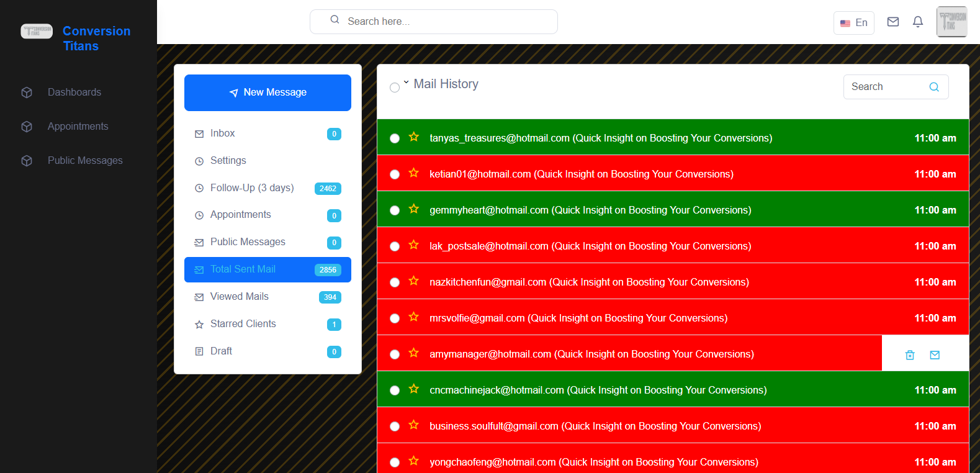Go to Follow-Up (3 days) folder

click(252, 188)
